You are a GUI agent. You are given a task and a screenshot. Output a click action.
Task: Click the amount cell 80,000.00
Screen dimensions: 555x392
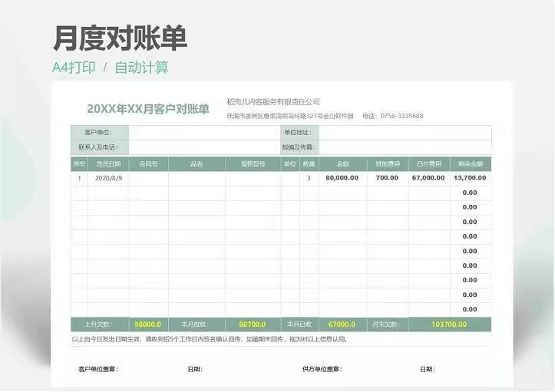(342, 178)
